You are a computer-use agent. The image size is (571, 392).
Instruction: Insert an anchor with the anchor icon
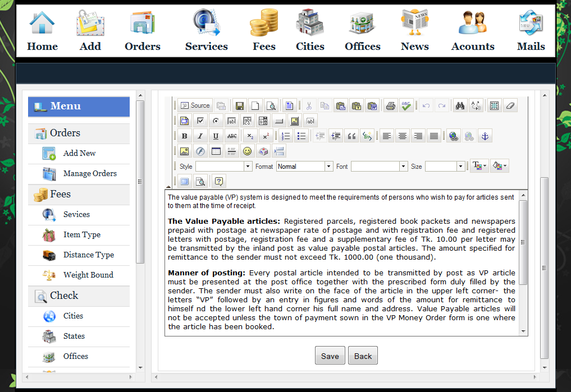click(485, 136)
